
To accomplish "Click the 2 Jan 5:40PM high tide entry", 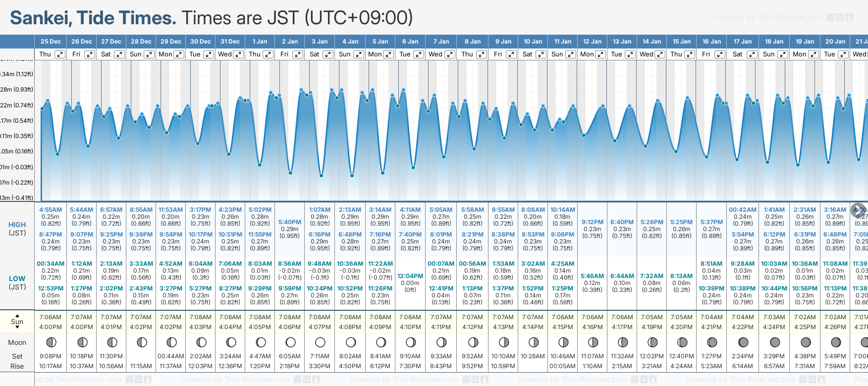I will 290,229.
